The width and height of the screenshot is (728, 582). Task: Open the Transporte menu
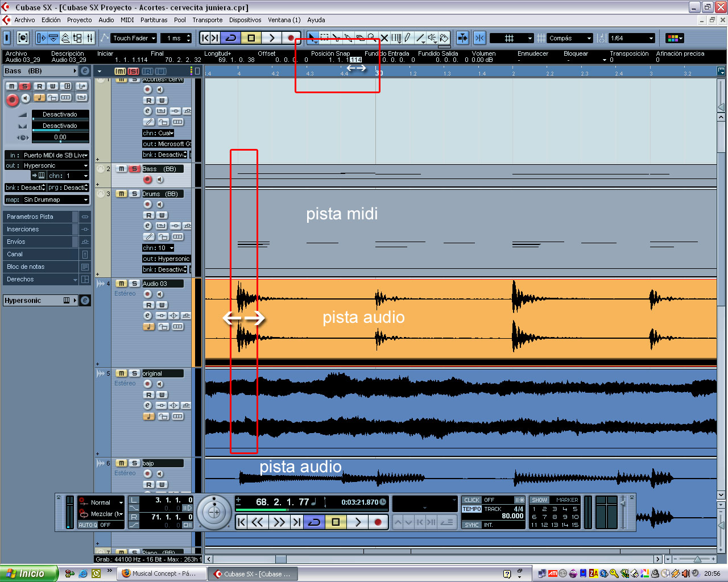208,20
